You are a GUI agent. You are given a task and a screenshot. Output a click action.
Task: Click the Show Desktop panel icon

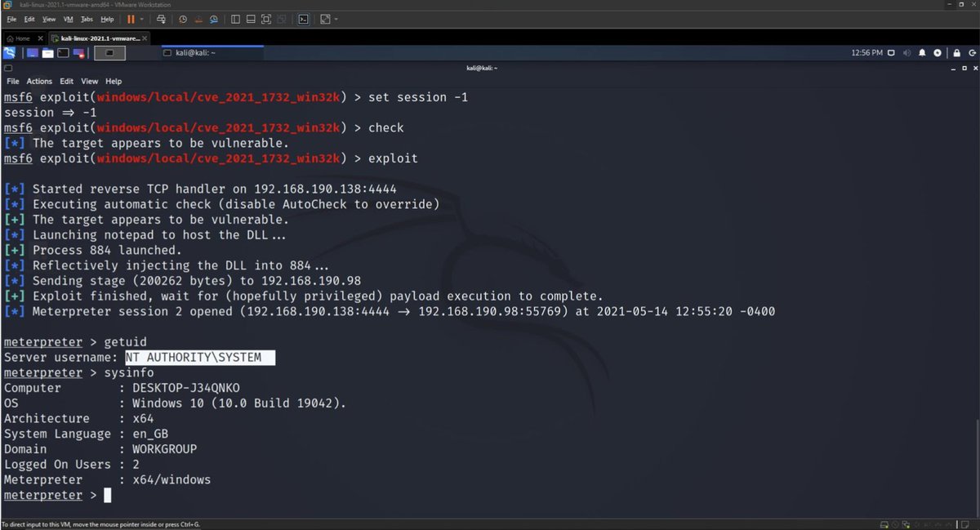point(33,53)
